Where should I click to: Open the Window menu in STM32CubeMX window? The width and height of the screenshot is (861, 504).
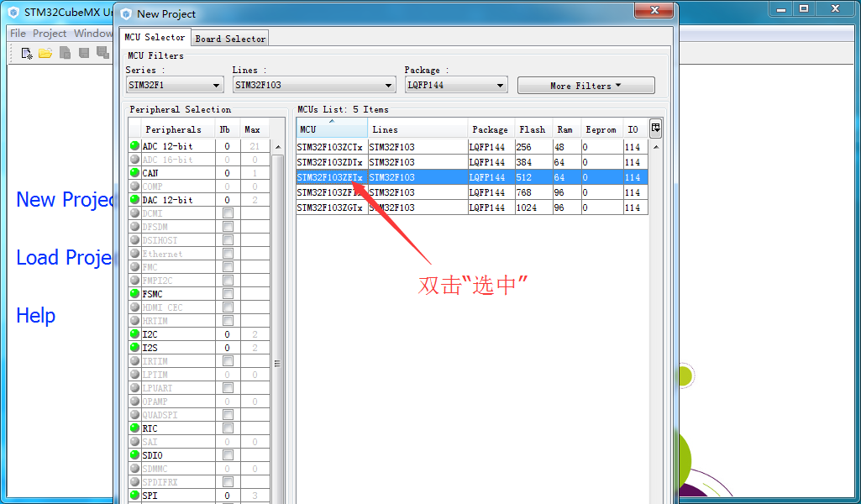(x=92, y=33)
